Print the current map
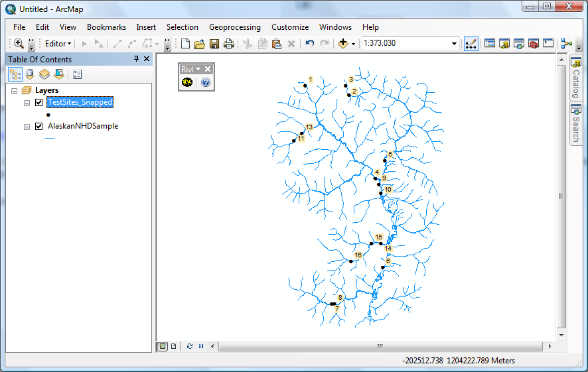This screenshot has height=372, width=588. tap(229, 44)
